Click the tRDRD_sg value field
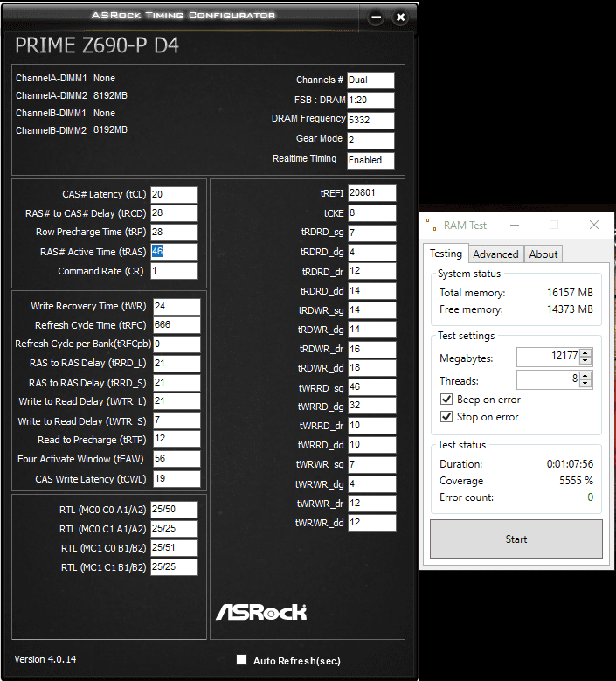This screenshot has width=616, height=681. point(372,233)
